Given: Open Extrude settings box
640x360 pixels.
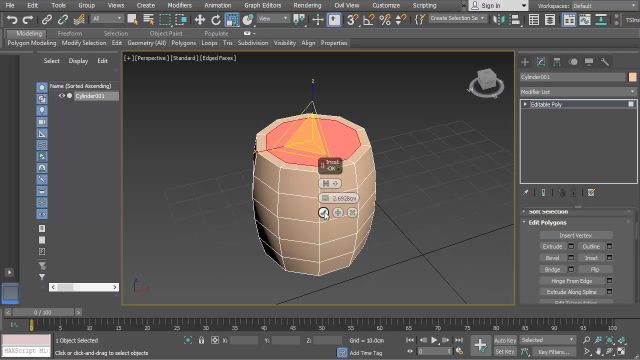Looking at the screenshot, I should tap(571, 246).
